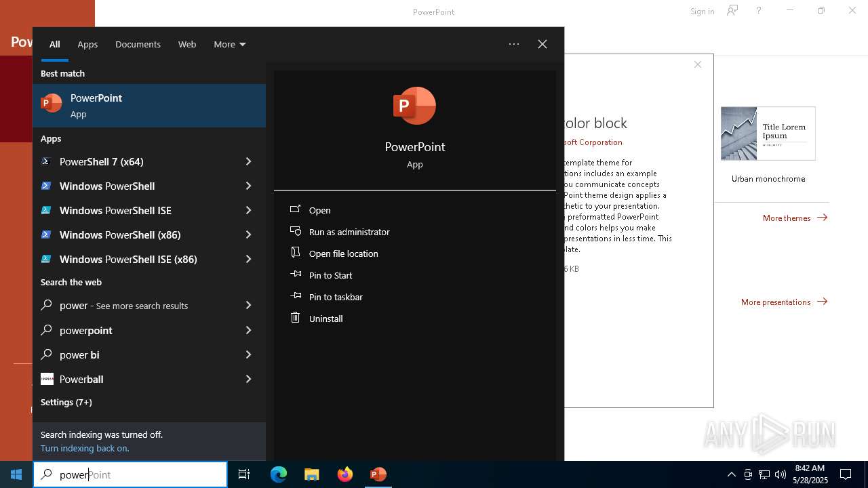The height and width of the screenshot is (488, 868).
Task: Click the feedback person icon in PowerPoint title bar
Action: pyautogui.click(x=732, y=11)
